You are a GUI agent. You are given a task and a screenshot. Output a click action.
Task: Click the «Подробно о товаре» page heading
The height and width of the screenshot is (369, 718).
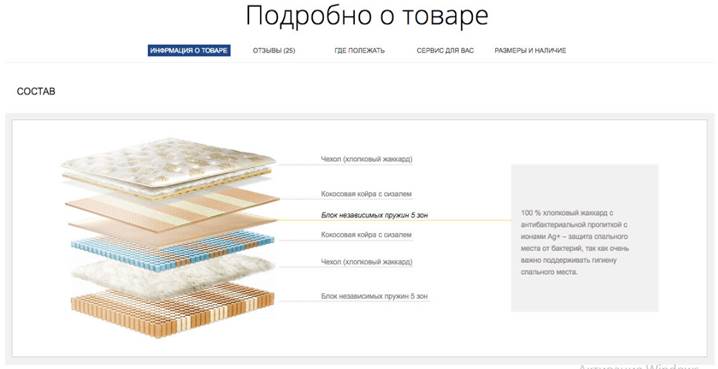[367, 16]
